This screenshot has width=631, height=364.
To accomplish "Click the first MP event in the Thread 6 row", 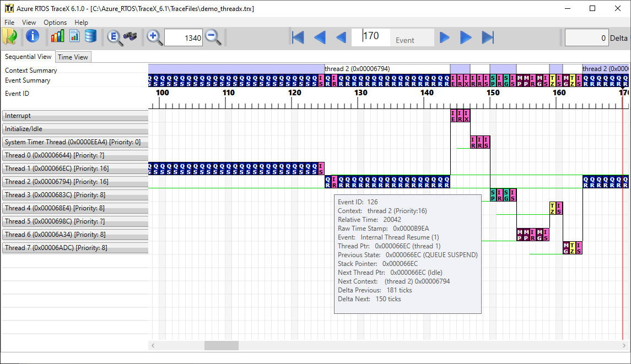I will 520,235.
